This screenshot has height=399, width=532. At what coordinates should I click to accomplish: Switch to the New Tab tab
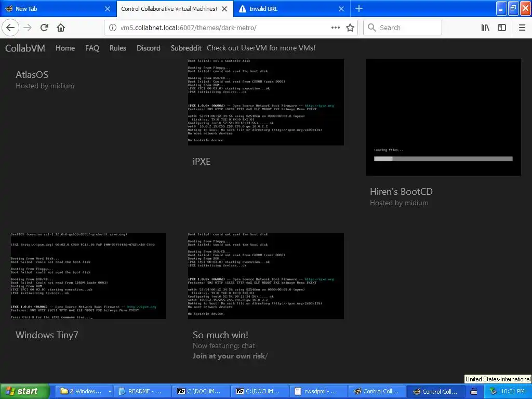58,8
